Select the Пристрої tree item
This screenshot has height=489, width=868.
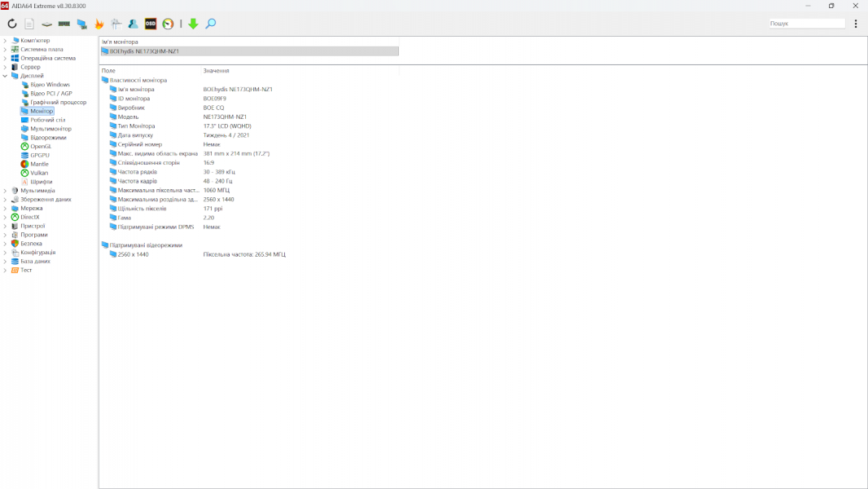tap(33, 226)
